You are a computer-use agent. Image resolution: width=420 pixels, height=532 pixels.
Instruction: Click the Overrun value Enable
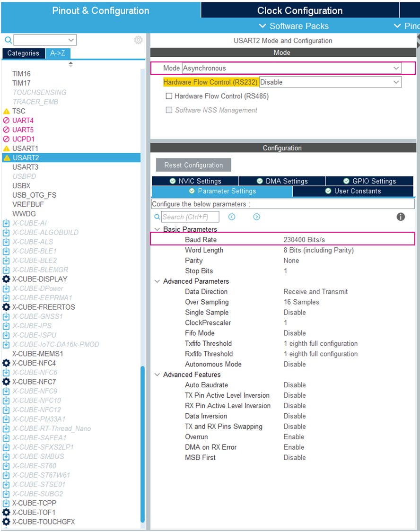tap(294, 437)
